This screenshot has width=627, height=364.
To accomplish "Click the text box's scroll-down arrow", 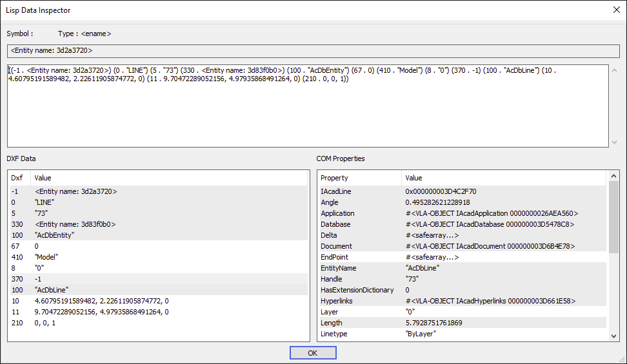I will click(x=614, y=142).
